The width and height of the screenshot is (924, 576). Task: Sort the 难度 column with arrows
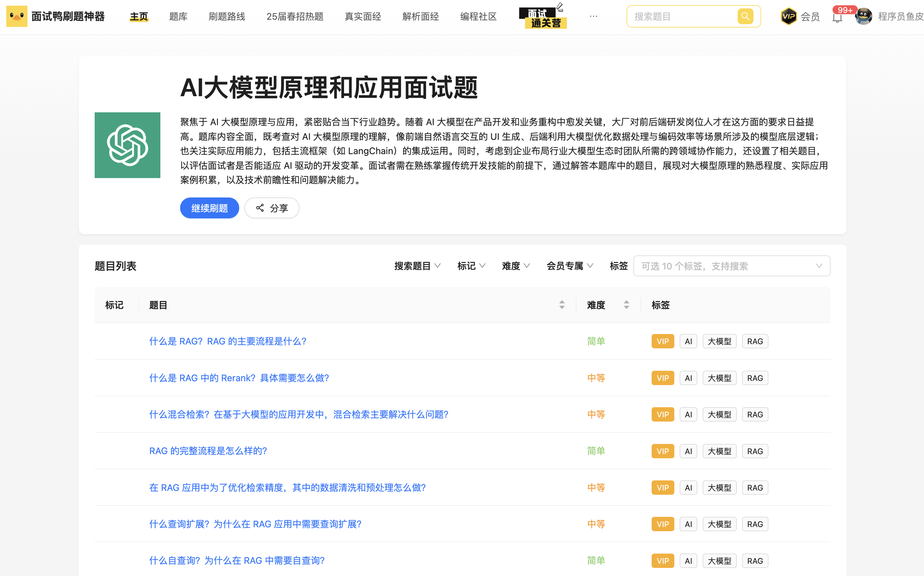(x=626, y=305)
